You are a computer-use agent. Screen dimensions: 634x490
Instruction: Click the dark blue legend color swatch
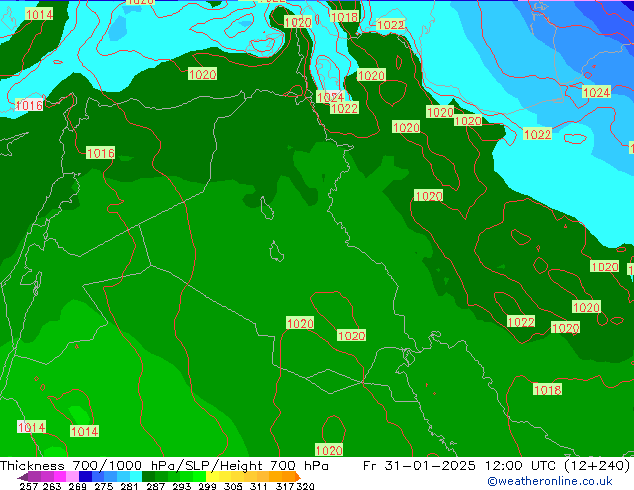[85, 477]
